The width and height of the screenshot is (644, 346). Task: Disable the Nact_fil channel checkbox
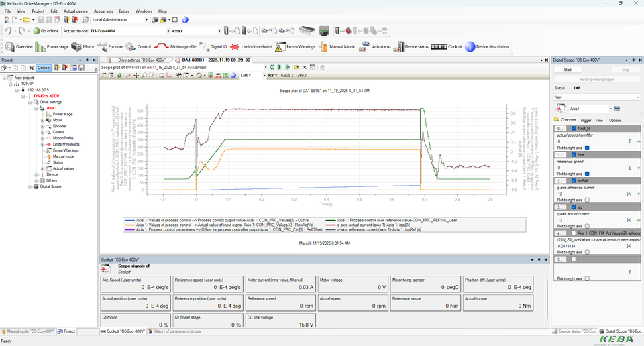click(x=573, y=128)
